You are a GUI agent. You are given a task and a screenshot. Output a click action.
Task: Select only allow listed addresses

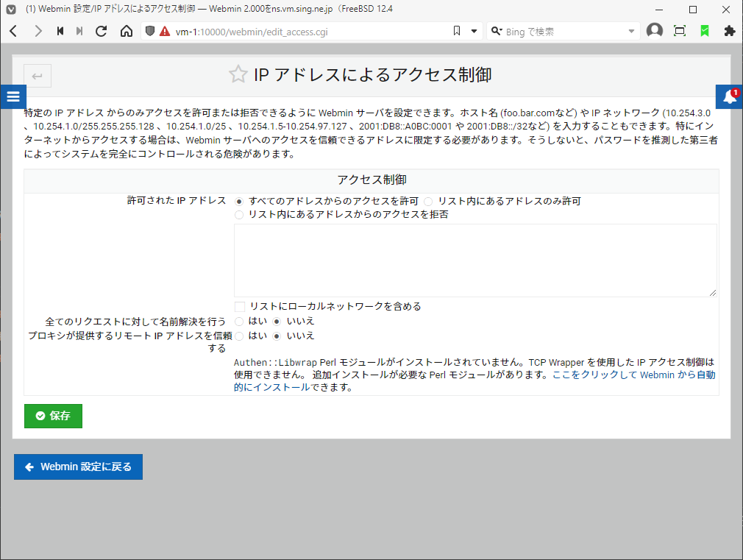pyautogui.click(x=428, y=202)
